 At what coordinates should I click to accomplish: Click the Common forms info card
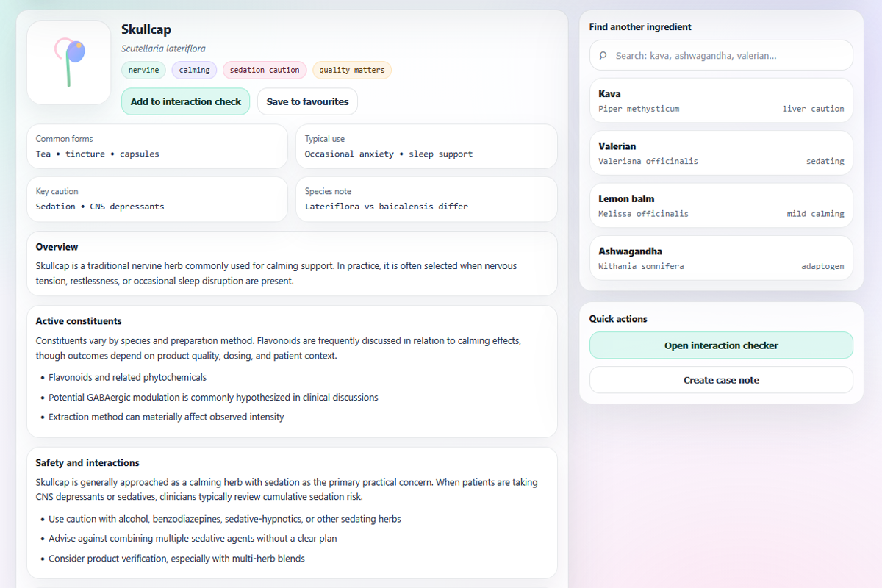pos(157,146)
